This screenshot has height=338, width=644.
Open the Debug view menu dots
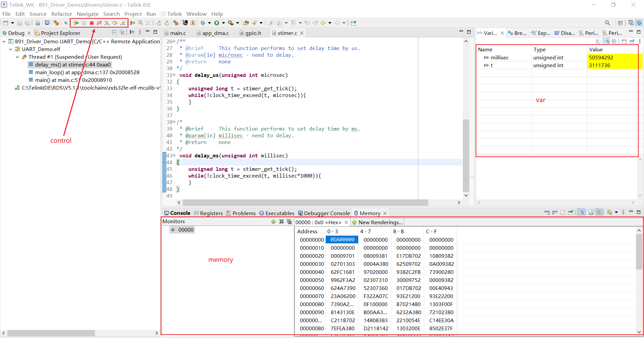click(140, 32)
